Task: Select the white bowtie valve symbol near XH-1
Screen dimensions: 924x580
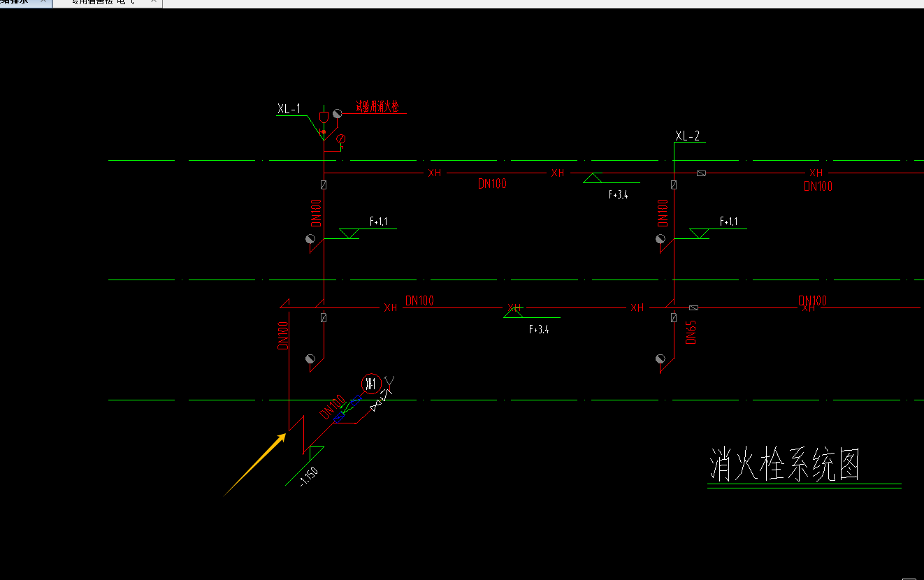Action: click(x=377, y=405)
